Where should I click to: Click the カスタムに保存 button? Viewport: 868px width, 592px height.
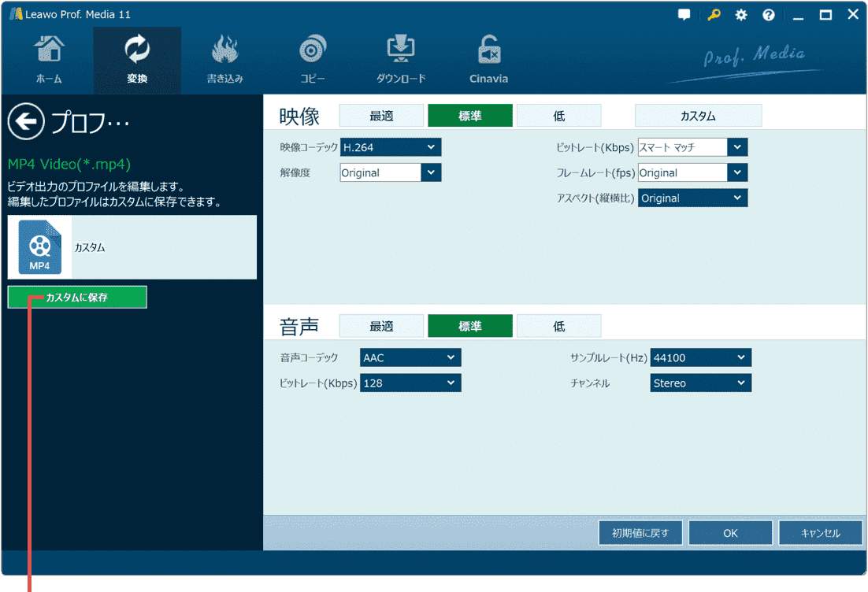pos(77,298)
